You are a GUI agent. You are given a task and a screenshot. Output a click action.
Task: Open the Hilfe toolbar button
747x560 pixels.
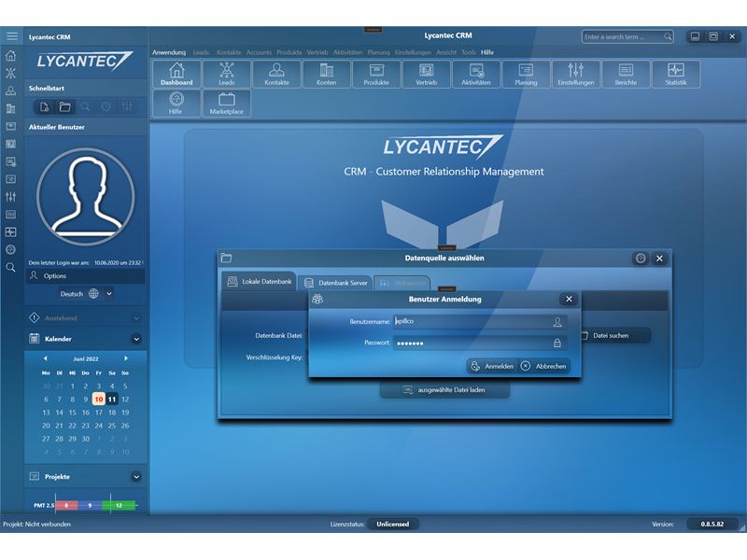pyautogui.click(x=176, y=104)
